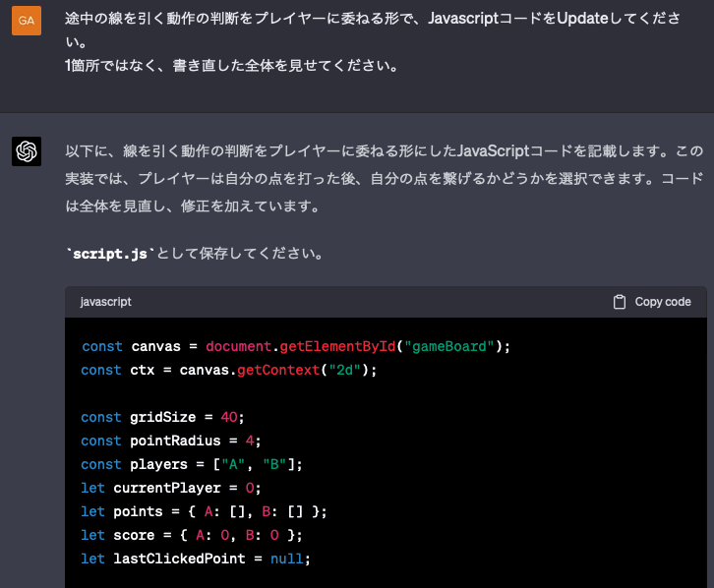Click code line const canvas = document.getElementById
This screenshot has width=714, height=588.
point(296,346)
